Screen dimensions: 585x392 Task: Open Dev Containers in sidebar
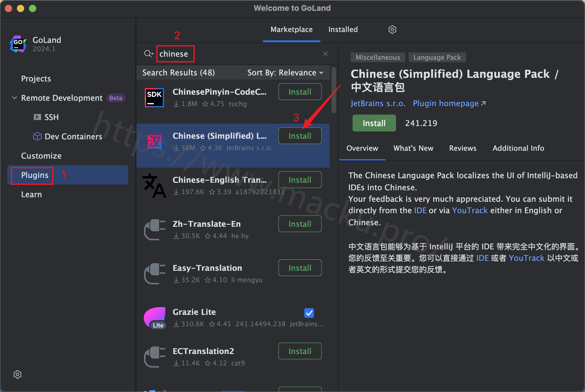pyautogui.click(x=73, y=136)
